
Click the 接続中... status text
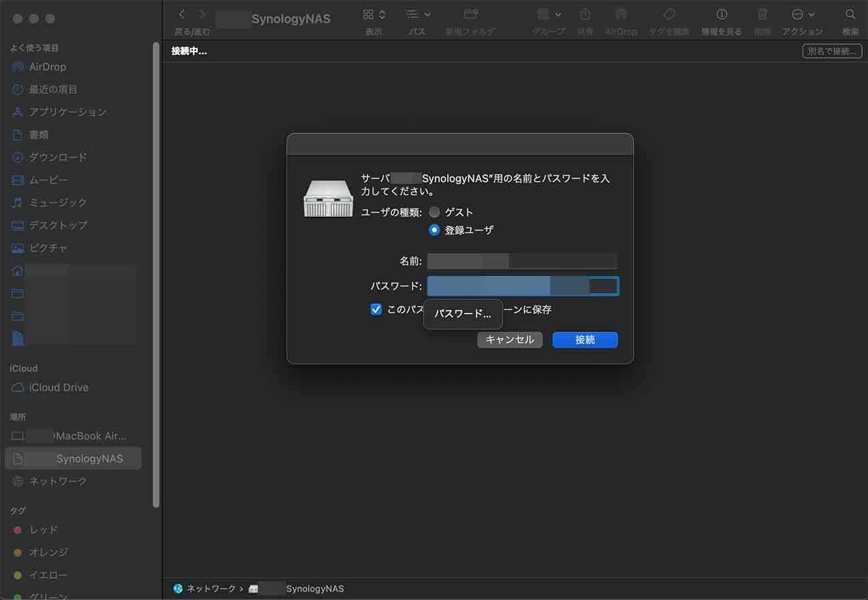(189, 51)
